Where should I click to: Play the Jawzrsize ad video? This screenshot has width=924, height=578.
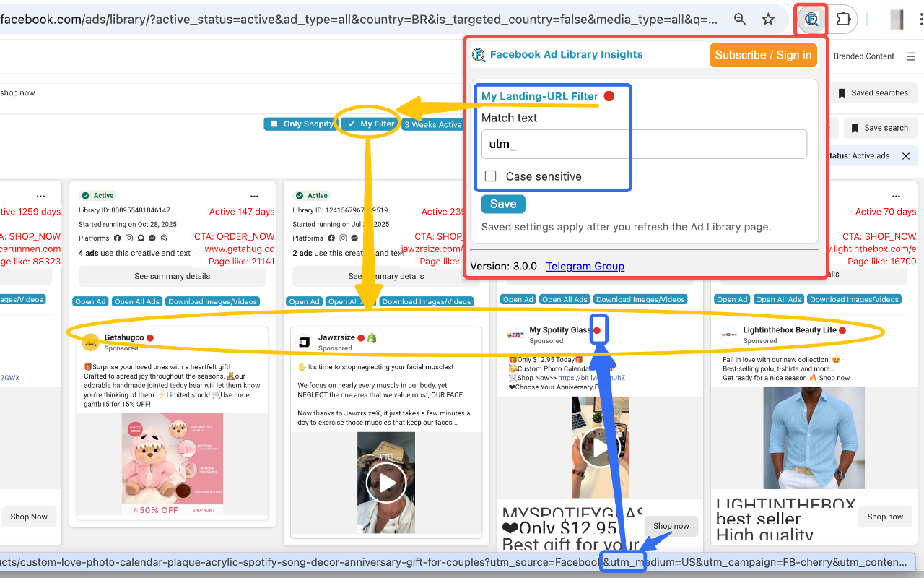tap(386, 483)
